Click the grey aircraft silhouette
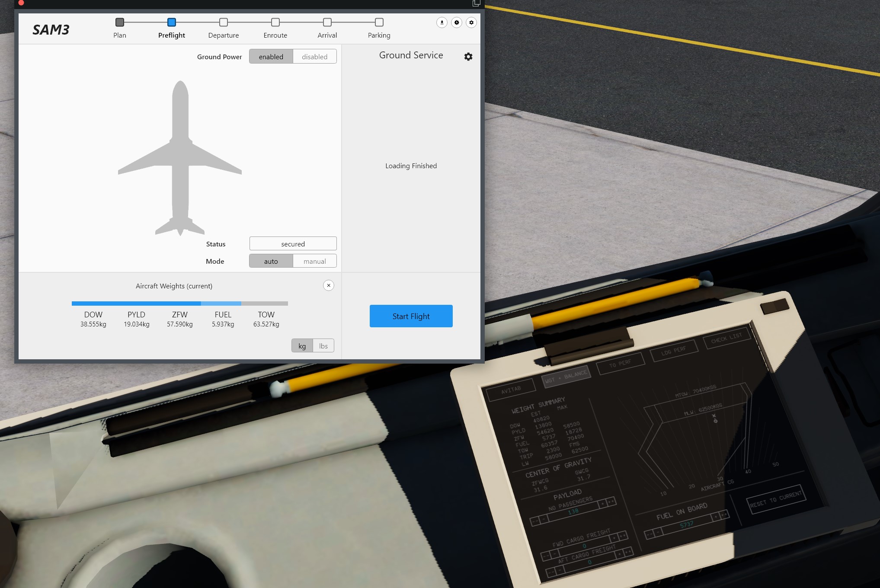 coord(180,158)
